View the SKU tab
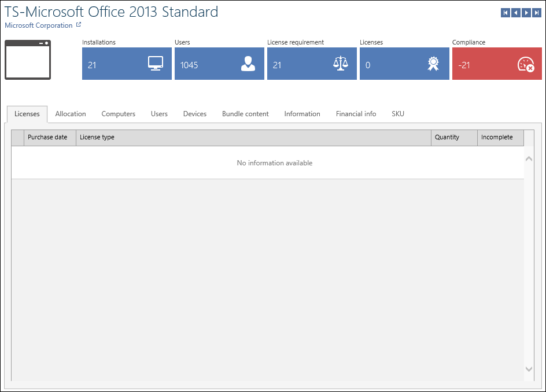 pos(398,114)
